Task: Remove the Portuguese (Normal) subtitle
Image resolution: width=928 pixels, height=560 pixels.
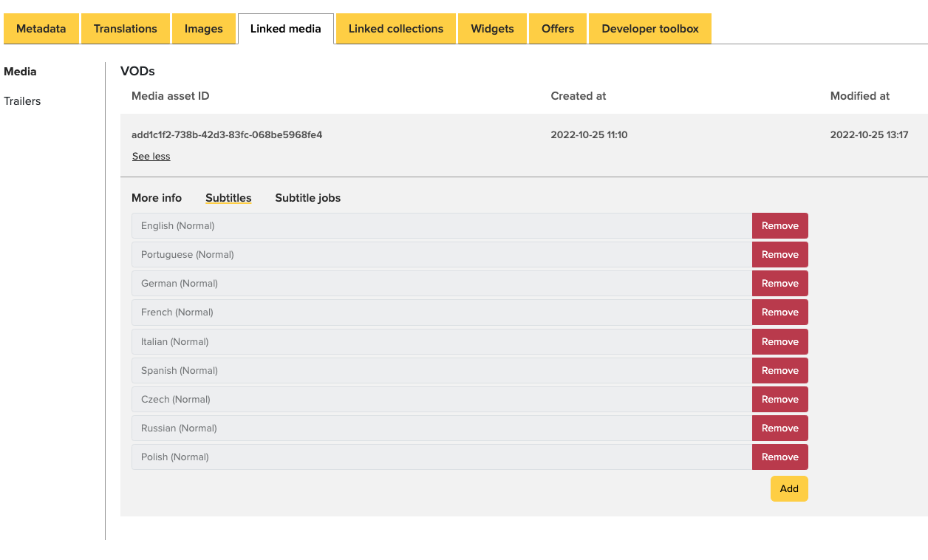Action: 780,255
